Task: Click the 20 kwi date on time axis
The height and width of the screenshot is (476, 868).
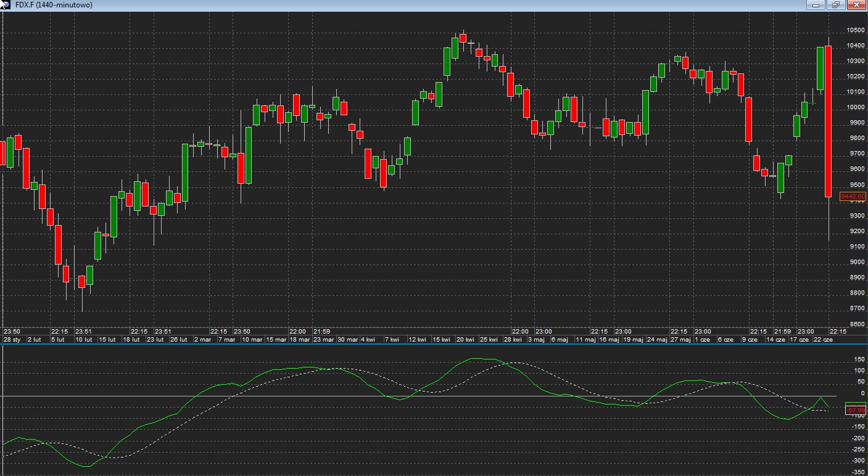Action: (465, 340)
